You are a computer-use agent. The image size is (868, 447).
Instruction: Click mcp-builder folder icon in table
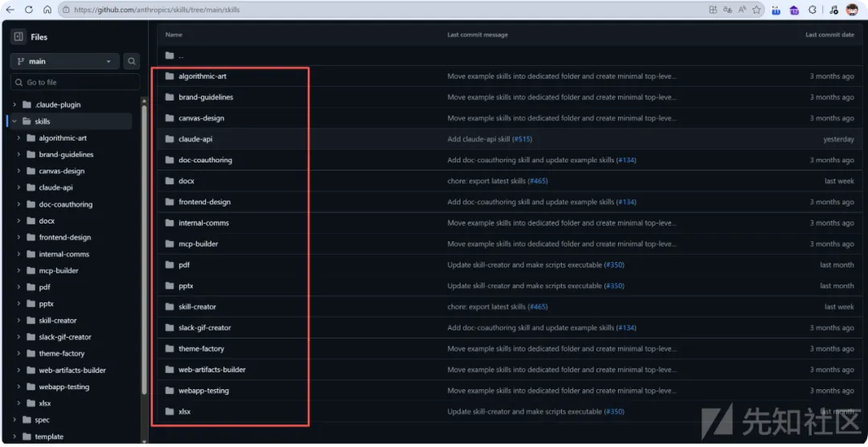coord(170,244)
